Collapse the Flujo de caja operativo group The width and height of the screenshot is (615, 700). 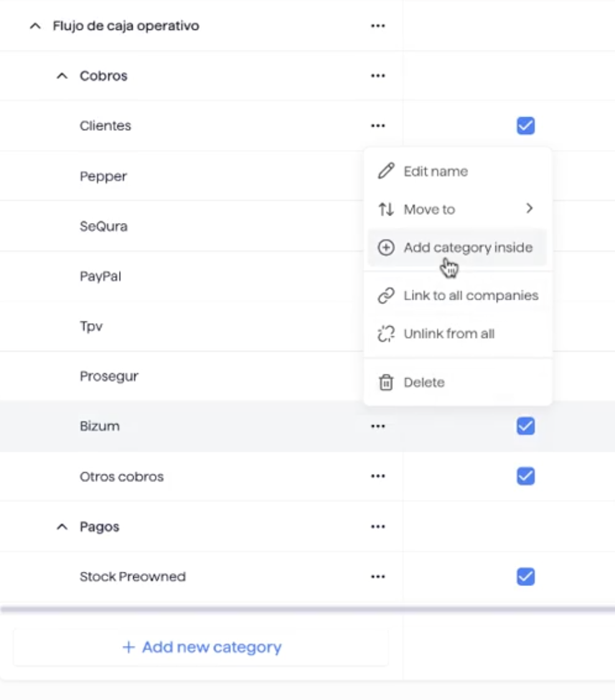(35, 26)
